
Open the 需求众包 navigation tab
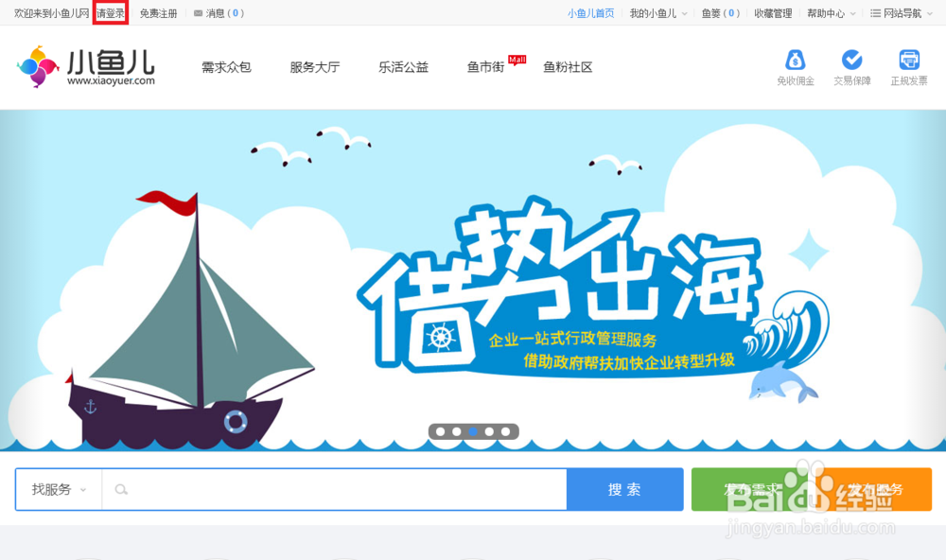(x=226, y=67)
